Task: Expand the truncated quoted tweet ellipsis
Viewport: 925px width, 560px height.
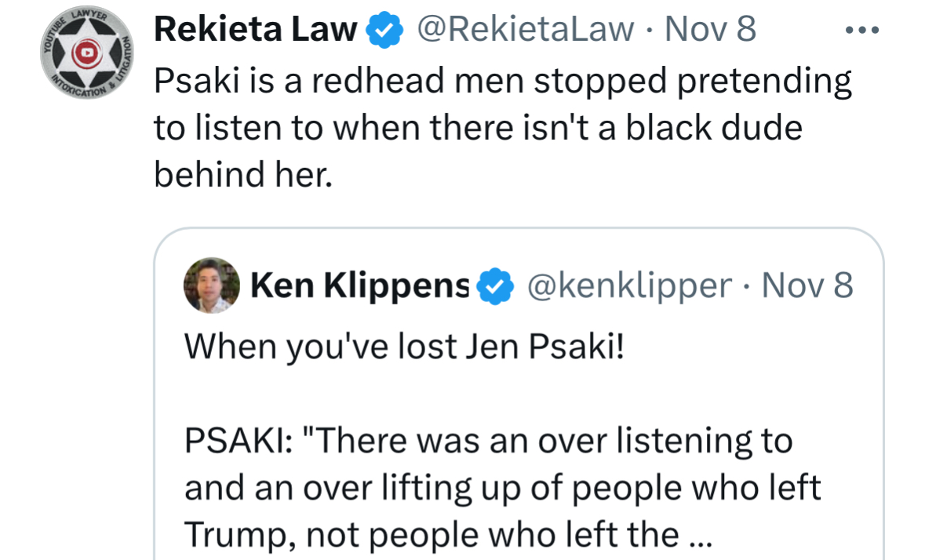Action: click(701, 536)
